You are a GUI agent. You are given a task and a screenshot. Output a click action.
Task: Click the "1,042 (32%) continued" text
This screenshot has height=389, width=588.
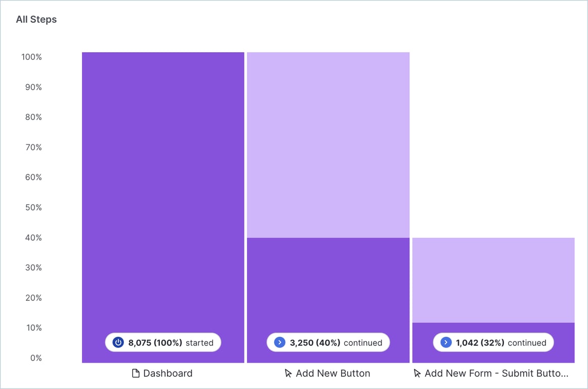coord(501,342)
